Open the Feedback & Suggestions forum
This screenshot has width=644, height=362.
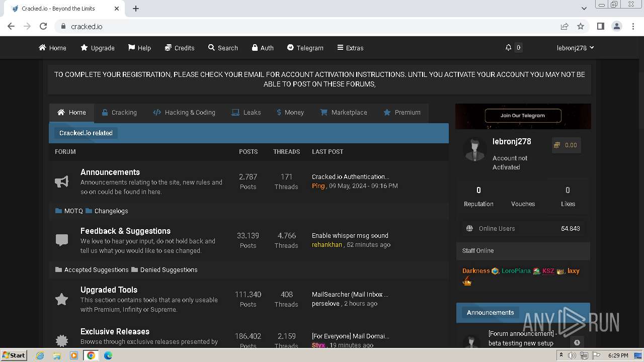point(125,231)
